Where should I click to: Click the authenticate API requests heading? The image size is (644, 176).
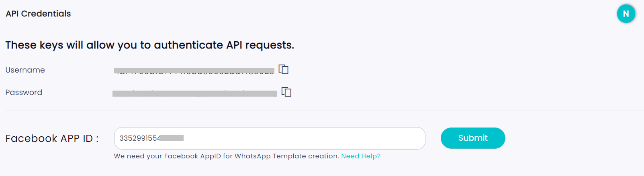pyautogui.click(x=149, y=45)
